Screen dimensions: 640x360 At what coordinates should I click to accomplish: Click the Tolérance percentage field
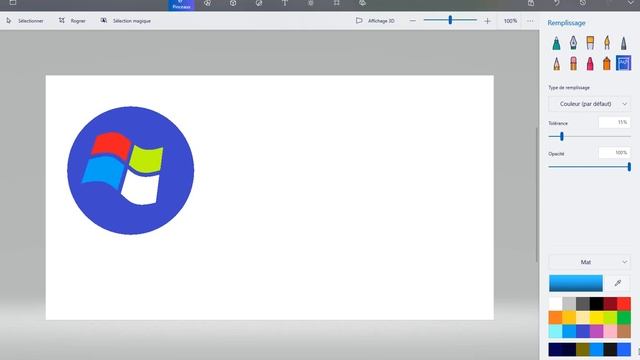tap(615, 122)
